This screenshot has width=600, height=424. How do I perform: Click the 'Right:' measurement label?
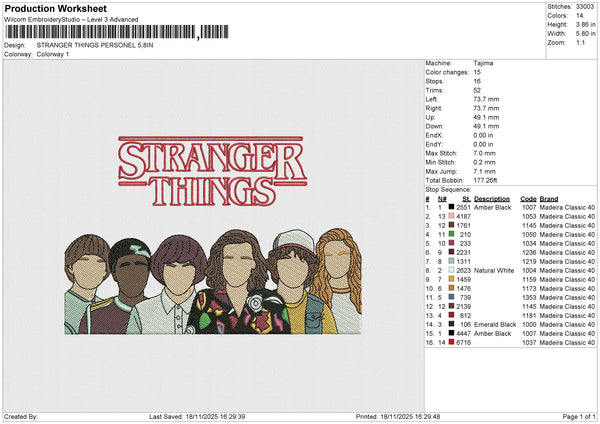pyautogui.click(x=434, y=108)
